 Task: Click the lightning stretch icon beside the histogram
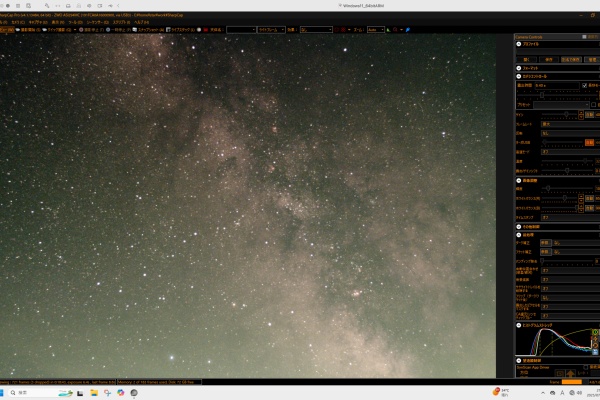click(595, 339)
